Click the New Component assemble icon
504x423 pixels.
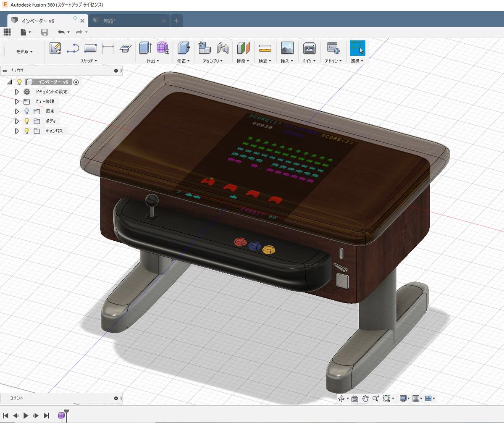204,48
